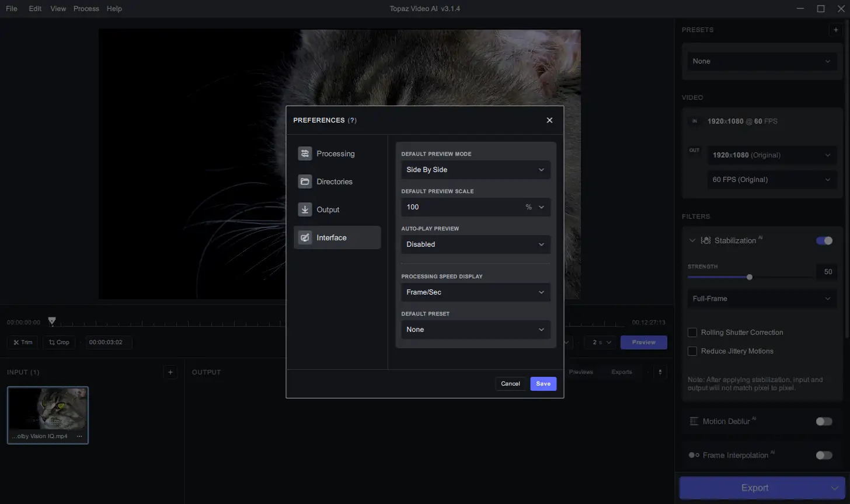This screenshot has width=850, height=504.
Task: Switch to the Processing preferences tab
Action: click(x=337, y=153)
